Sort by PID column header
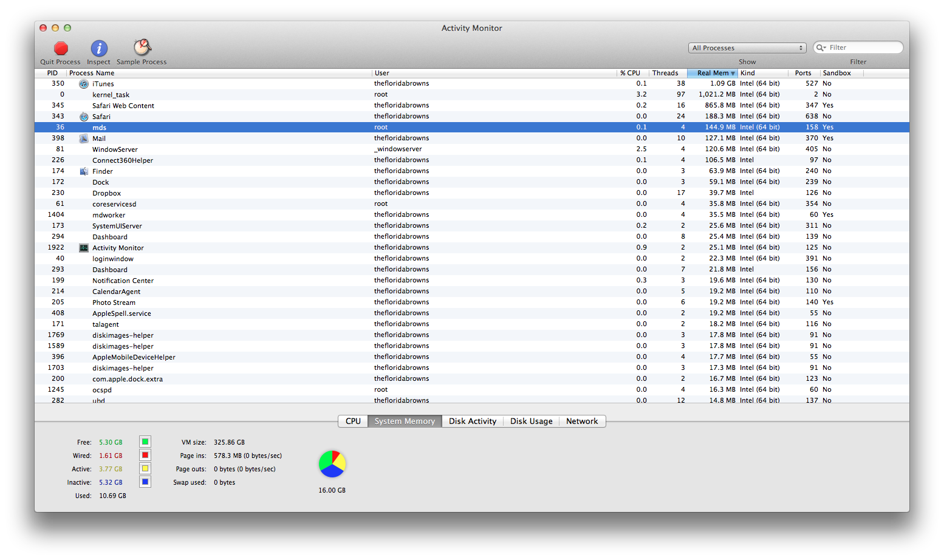 [51, 73]
